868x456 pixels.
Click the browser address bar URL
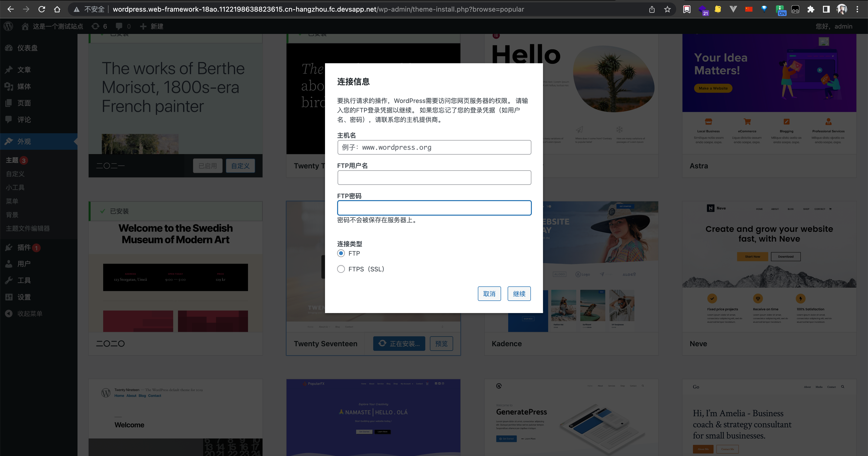click(x=318, y=9)
